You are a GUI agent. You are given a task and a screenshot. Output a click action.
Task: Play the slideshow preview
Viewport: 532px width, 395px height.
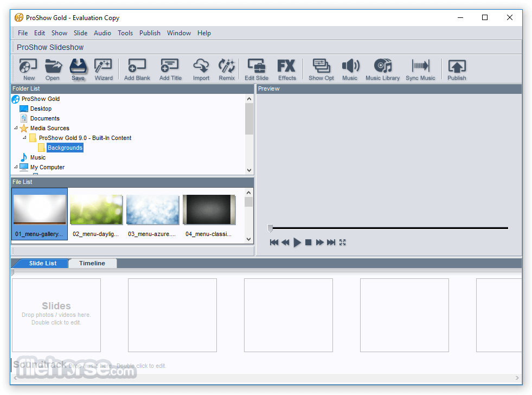coord(297,243)
